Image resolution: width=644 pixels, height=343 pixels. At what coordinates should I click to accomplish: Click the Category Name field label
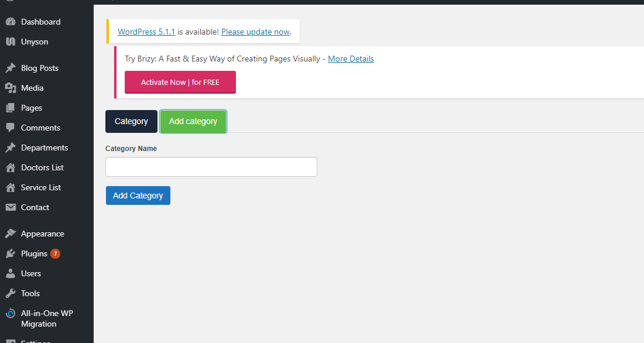coord(131,148)
